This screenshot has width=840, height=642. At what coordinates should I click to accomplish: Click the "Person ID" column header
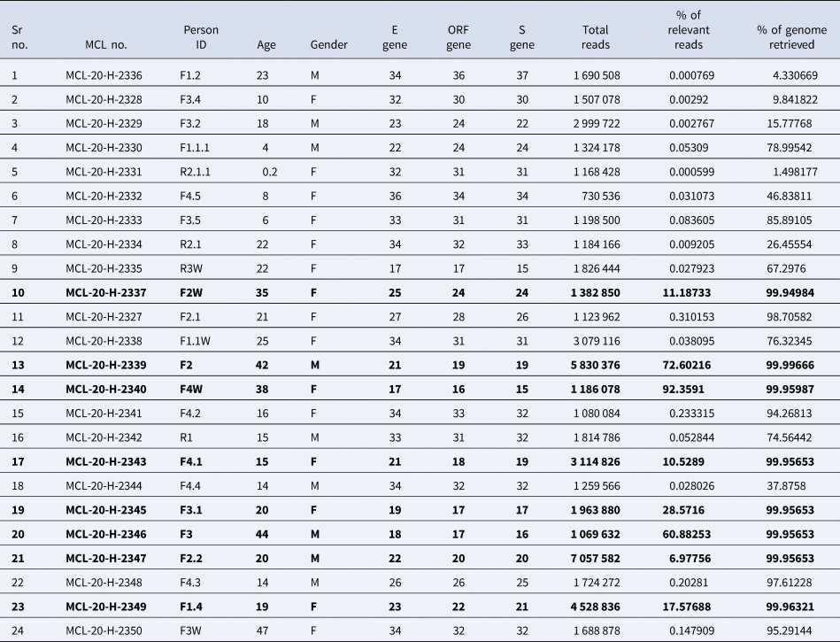[x=201, y=37]
